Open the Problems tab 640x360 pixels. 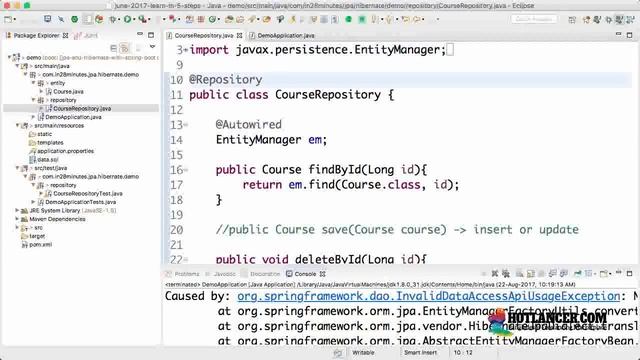pos(183,274)
